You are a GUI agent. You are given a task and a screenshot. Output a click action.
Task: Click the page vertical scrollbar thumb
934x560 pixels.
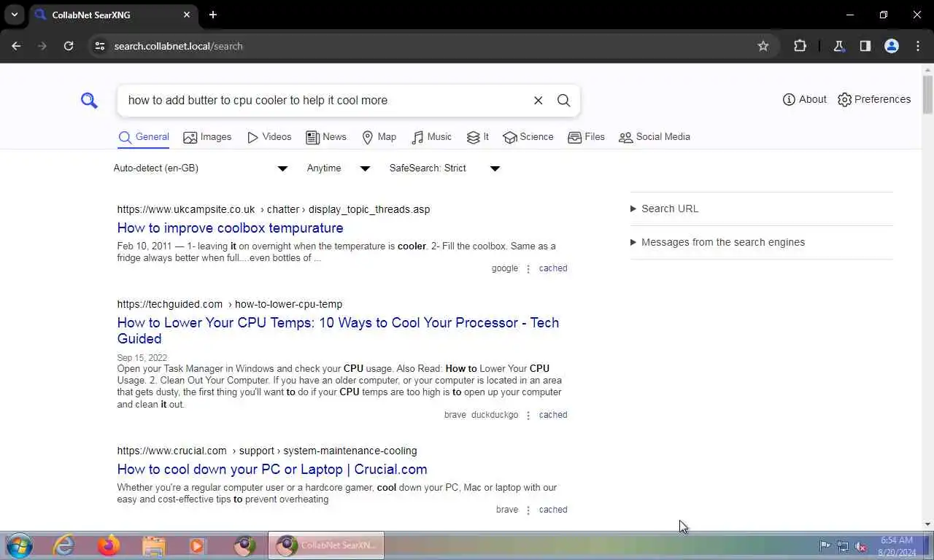[927, 95]
